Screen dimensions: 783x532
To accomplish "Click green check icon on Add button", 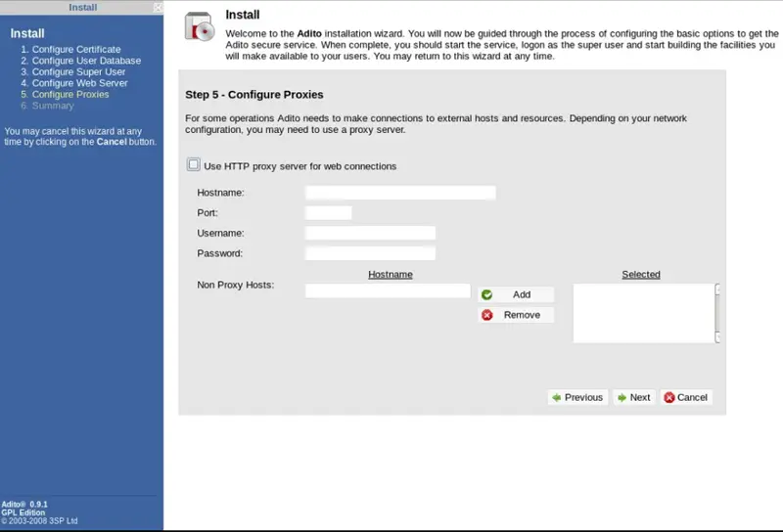I will pyautogui.click(x=486, y=295).
